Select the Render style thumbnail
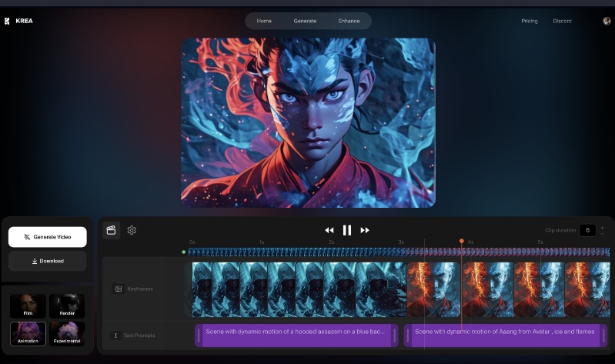This screenshot has height=364, width=615. [67, 306]
